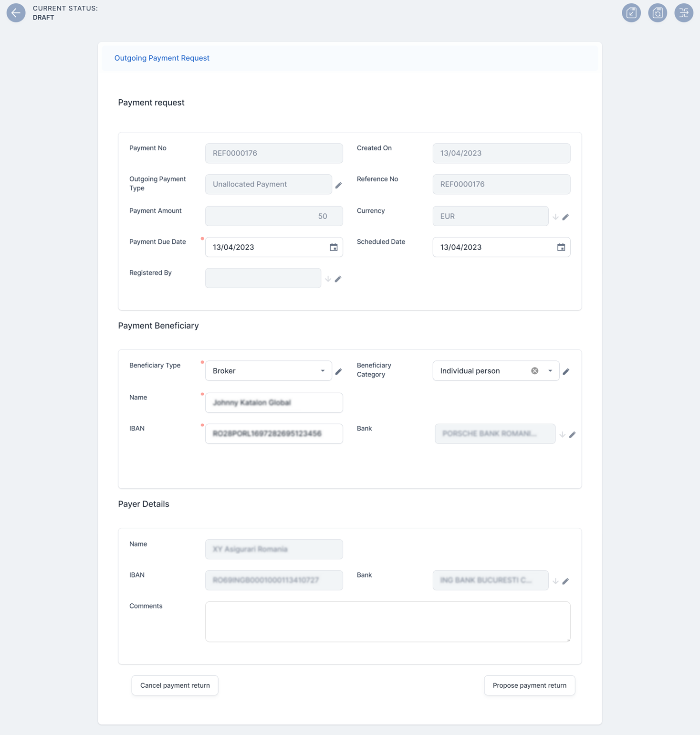The width and height of the screenshot is (700, 735).
Task: Expand the Beneficiary Category dropdown arrow
Action: coord(550,371)
